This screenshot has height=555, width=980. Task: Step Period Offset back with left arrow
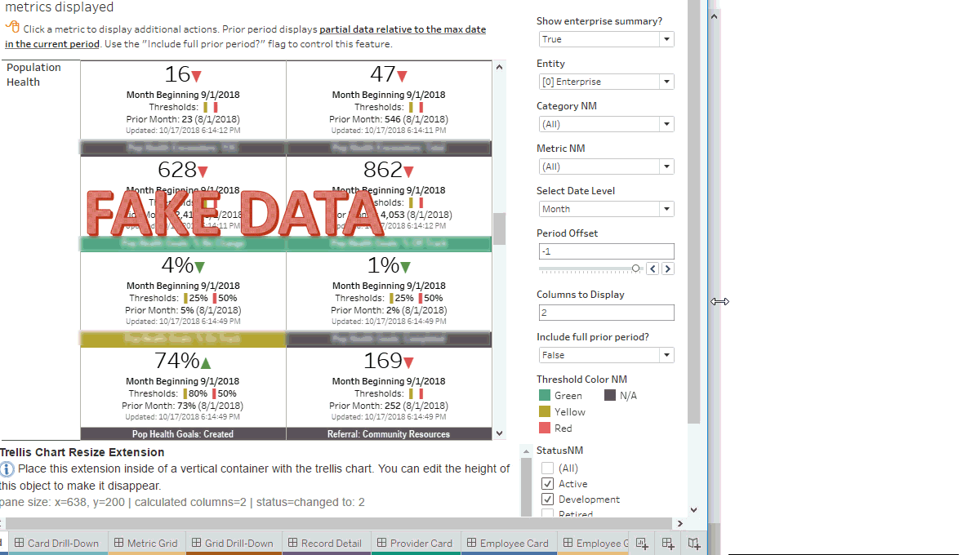click(x=652, y=269)
